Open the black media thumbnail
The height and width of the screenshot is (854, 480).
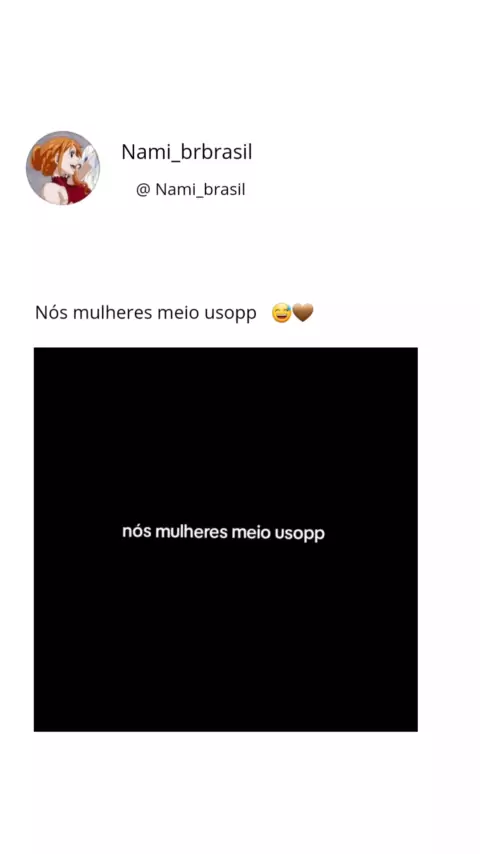226,539
